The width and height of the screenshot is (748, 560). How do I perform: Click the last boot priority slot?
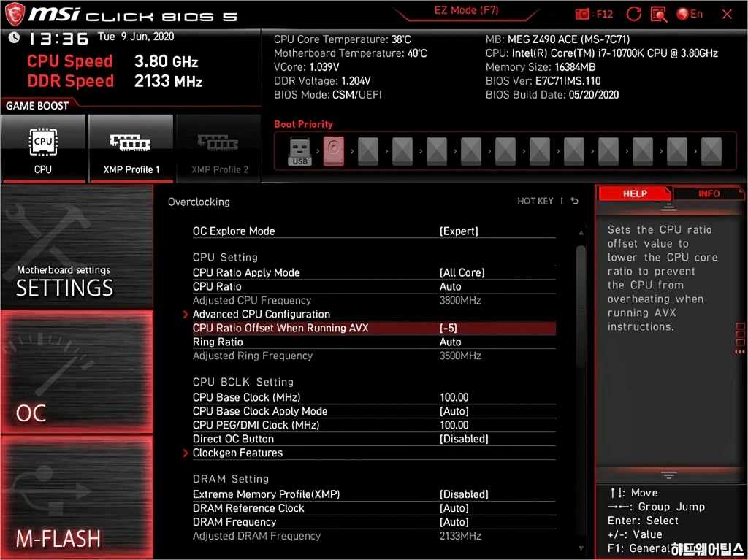(x=711, y=151)
